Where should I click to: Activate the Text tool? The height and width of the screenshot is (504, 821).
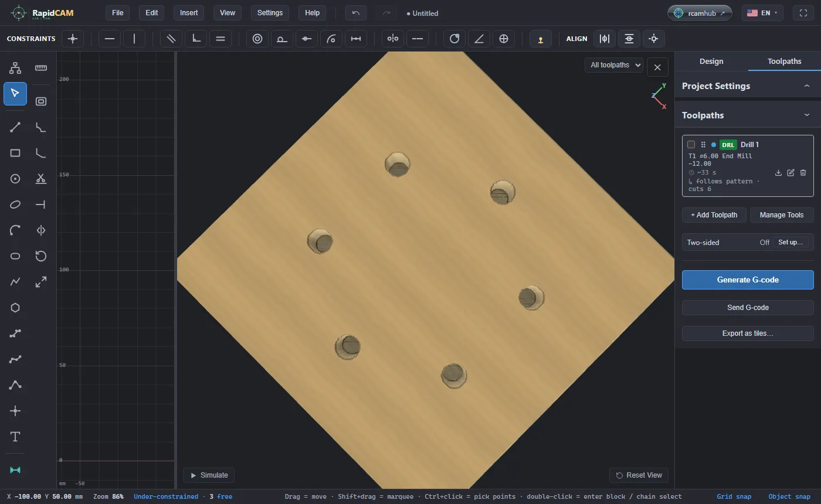click(15, 437)
